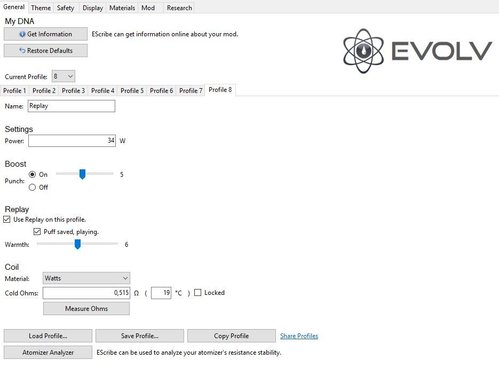Viewport: 499px width, 367px height.
Task: Click the Punch slider handle
Action: (x=82, y=174)
